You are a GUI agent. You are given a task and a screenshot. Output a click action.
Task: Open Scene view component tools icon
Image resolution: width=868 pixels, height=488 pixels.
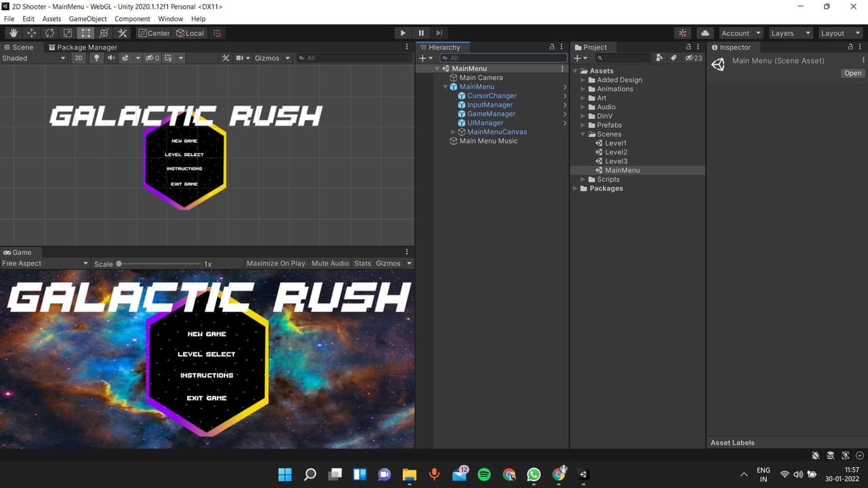pos(226,58)
